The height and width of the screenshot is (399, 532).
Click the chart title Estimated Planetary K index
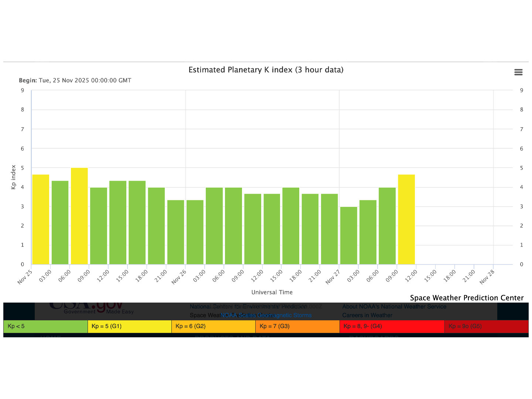[x=266, y=70]
